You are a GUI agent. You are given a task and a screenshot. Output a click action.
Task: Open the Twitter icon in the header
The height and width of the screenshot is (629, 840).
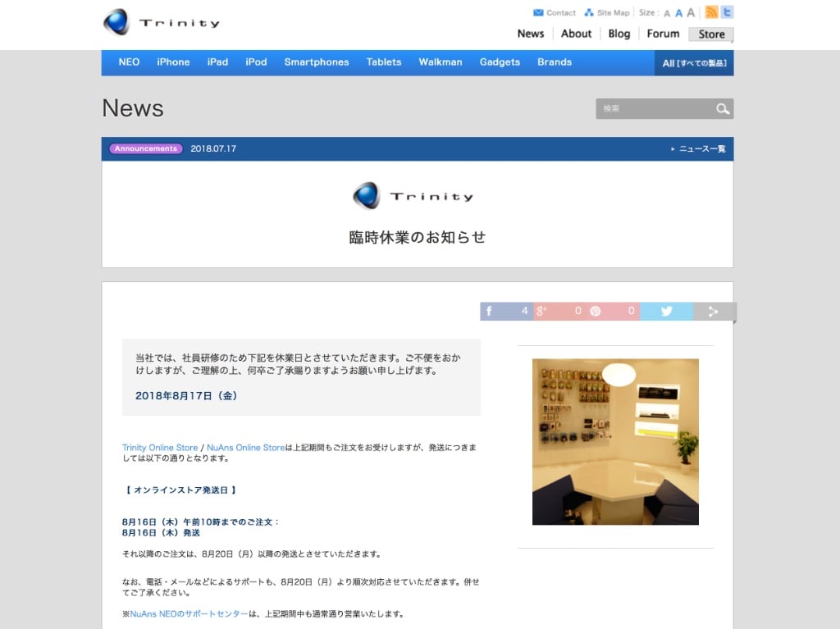pyautogui.click(x=727, y=12)
